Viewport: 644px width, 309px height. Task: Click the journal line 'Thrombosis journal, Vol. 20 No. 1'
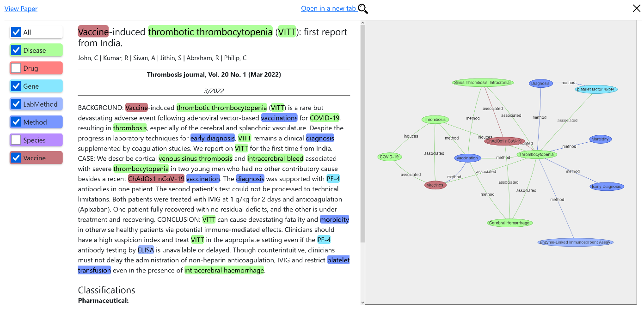214,74
